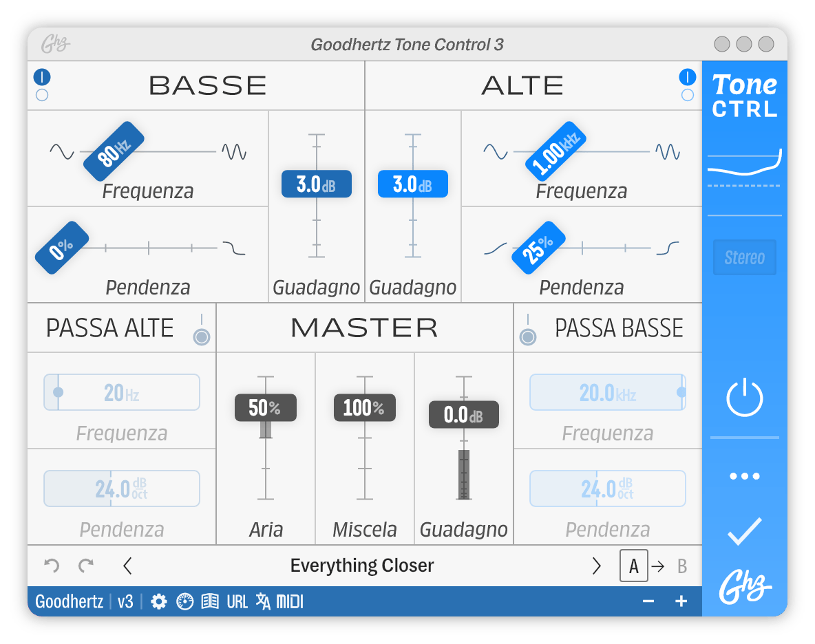Image resolution: width=815 pixels, height=644 pixels.
Task: Click the checkmark icon in the sidebar
Action: pyautogui.click(x=744, y=530)
